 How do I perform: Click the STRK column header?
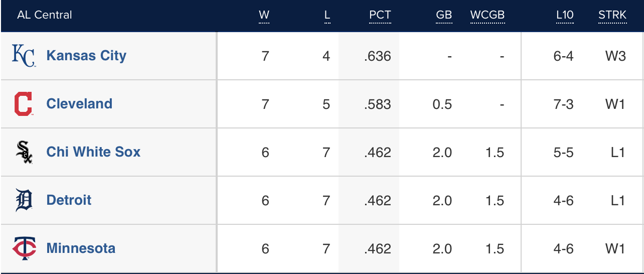(612, 15)
